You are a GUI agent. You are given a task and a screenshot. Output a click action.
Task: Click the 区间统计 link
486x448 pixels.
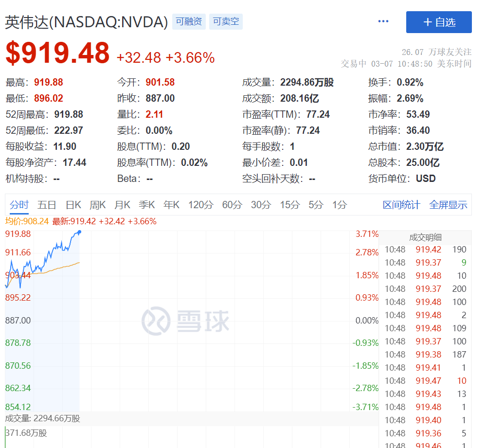pyautogui.click(x=401, y=205)
